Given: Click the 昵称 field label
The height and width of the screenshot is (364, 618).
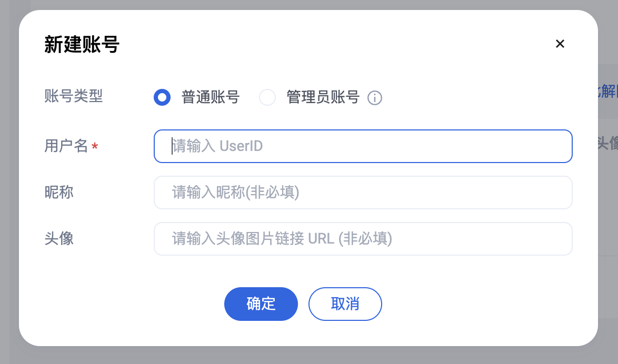Looking at the screenshot, I should coord(59,192).
